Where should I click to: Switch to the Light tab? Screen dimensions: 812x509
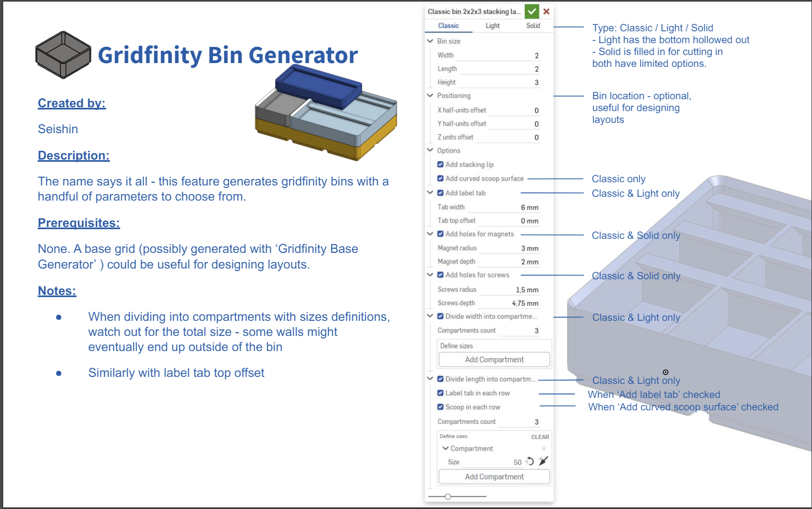(492, 26)
